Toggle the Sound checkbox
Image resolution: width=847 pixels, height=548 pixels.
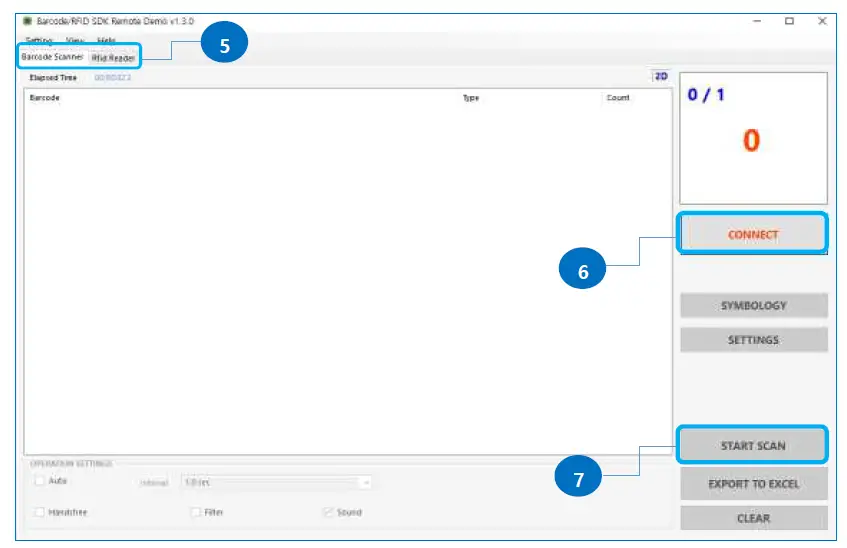pos(328,512)
